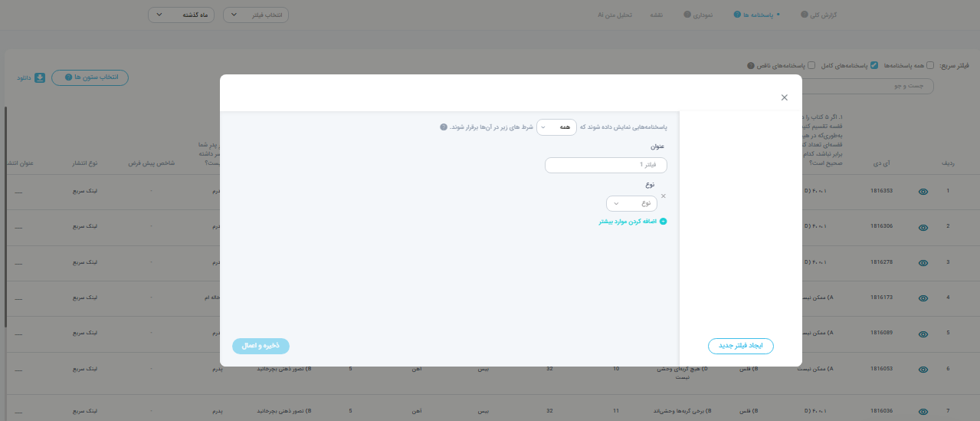Click help icon beside پاسخنامه ها tab
This screenshot has height=421, width=980.
[737, 15]
